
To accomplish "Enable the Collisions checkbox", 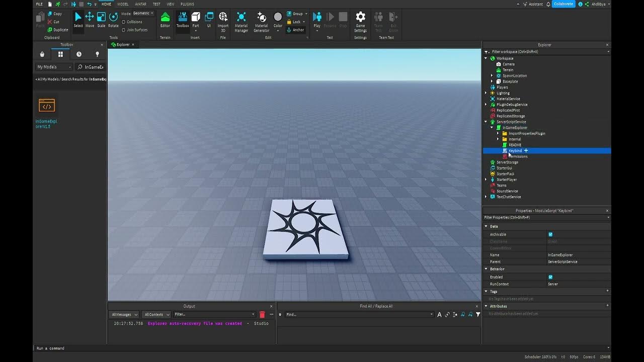I will (124, 22).
